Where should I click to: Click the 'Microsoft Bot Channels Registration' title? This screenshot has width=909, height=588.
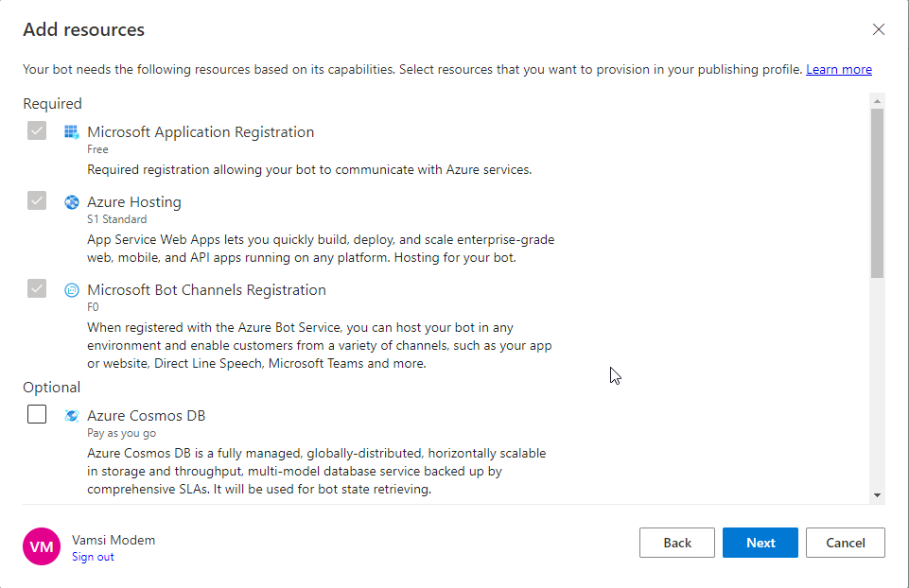pos(206,290)
